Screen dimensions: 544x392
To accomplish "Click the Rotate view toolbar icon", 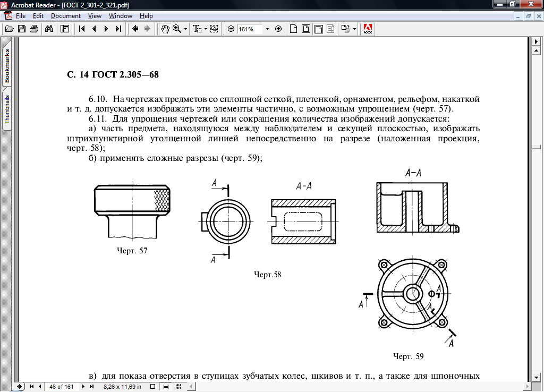I will [345, 29].
